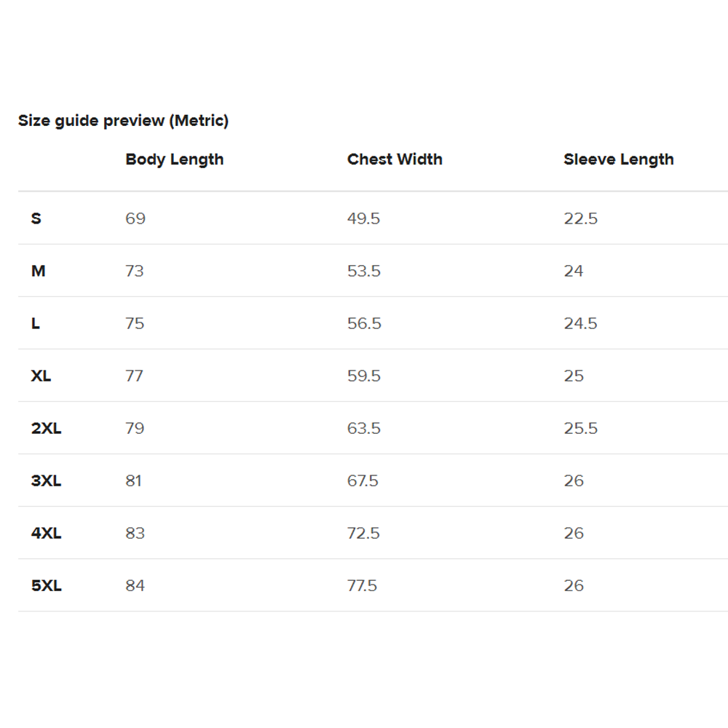The height and width of the screenshot is (728, 728).
Task: Click the sleeve length value 24.5
Action: coord(580,323)
